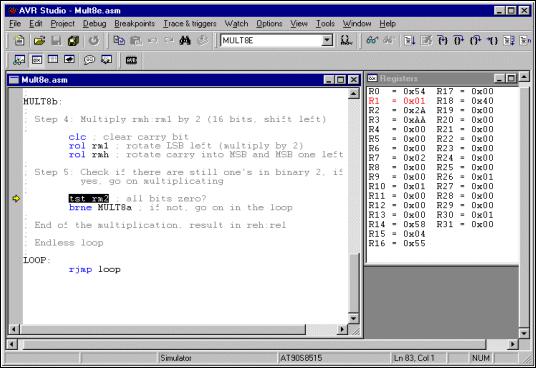The height and width of the screenshot is (368, 536).
Task: Open the Window menu
Action: pos(357,24)
